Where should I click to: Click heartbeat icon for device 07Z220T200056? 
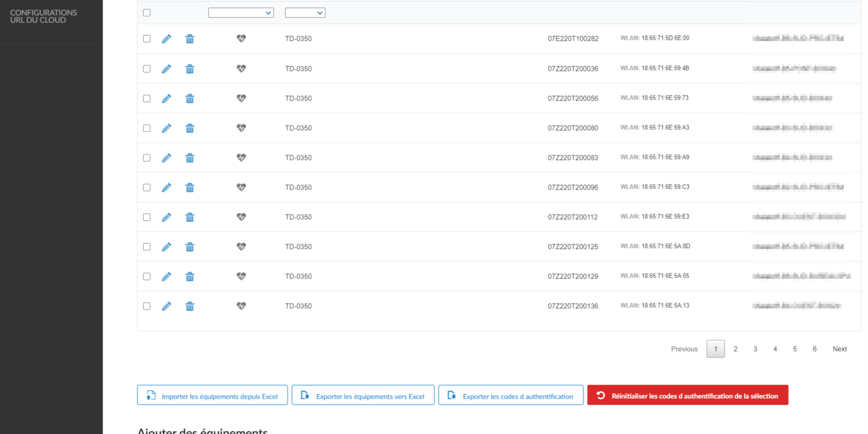(241, 98)
